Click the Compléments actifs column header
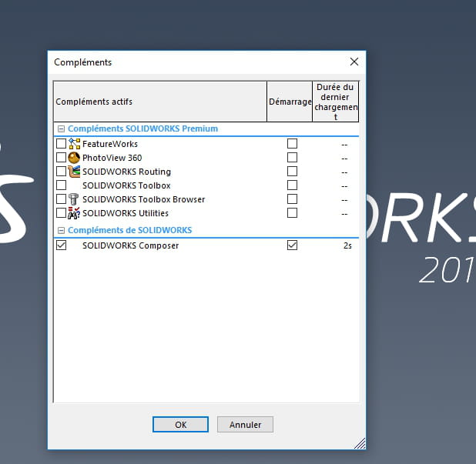The width and height of the screenshot is (476, 464). (x=160, y=102)
